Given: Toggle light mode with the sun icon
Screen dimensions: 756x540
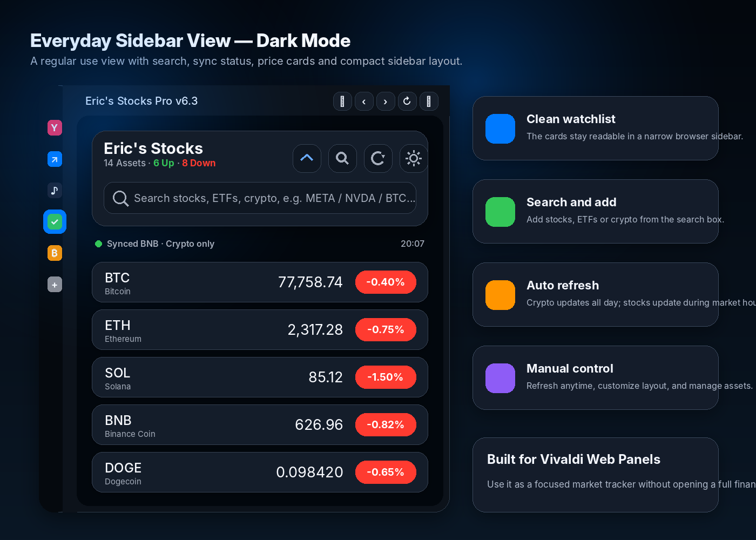Looking at the screenshot, I should [x=414, y=158].
